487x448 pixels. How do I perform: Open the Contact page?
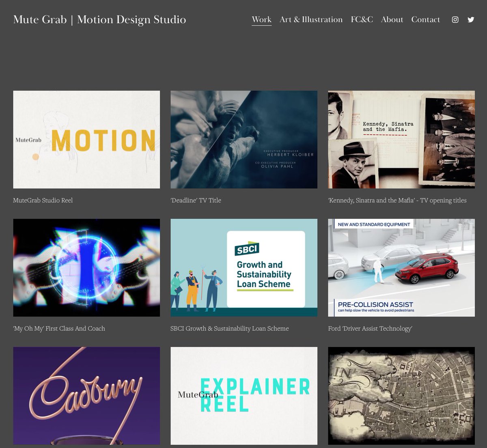tap(425, 19)
